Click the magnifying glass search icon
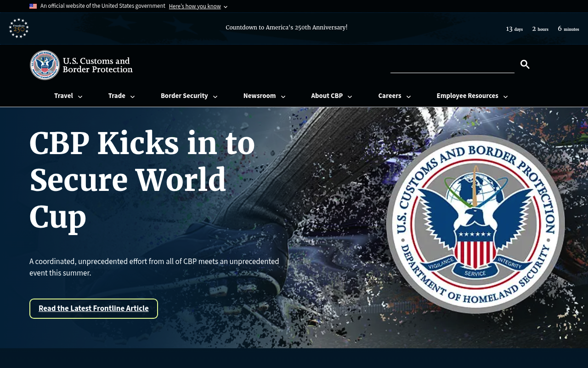This screenshot has width=588, height=368. (x=525, y=64)
